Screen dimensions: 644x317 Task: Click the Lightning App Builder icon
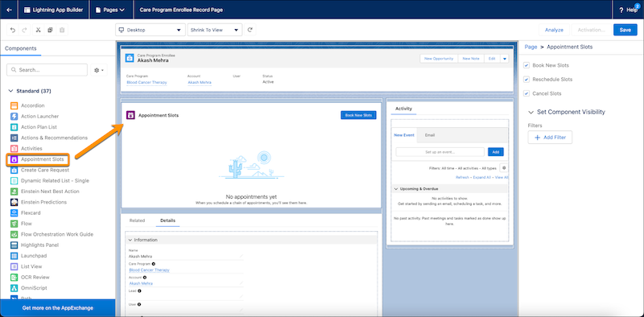click(27, 10)
